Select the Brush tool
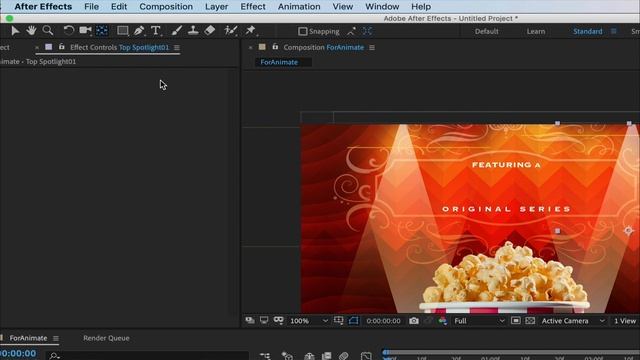The image size is (640, 360). 177,31
